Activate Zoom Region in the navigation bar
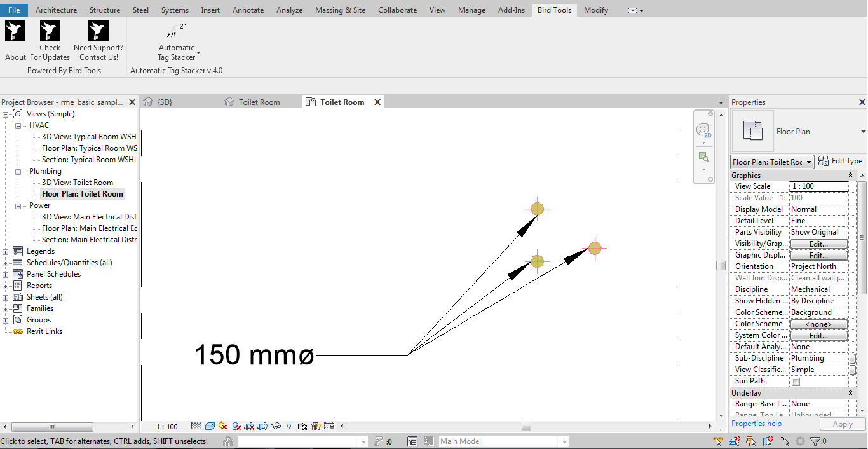 tap(703, 156)
